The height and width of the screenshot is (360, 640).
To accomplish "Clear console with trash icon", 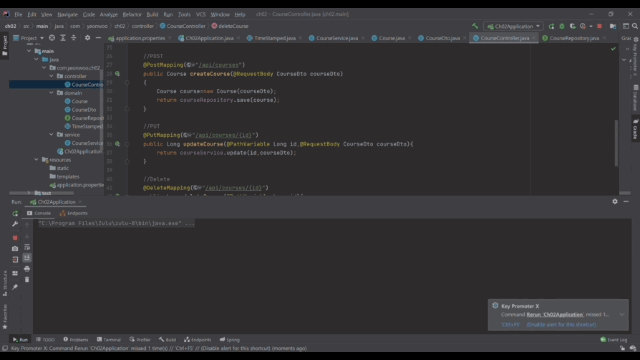I will [x=27, y=280].
